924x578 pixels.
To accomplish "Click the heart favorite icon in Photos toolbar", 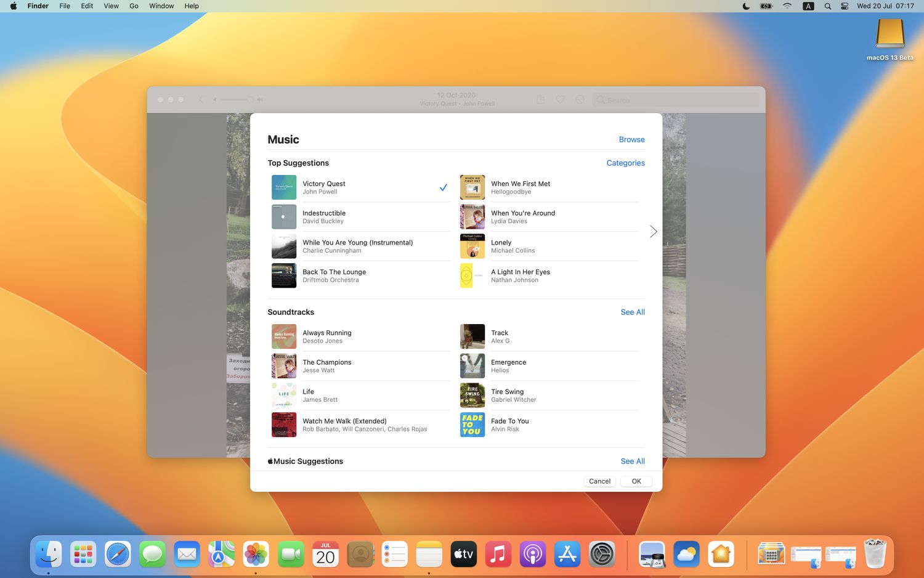I will 560,99.
